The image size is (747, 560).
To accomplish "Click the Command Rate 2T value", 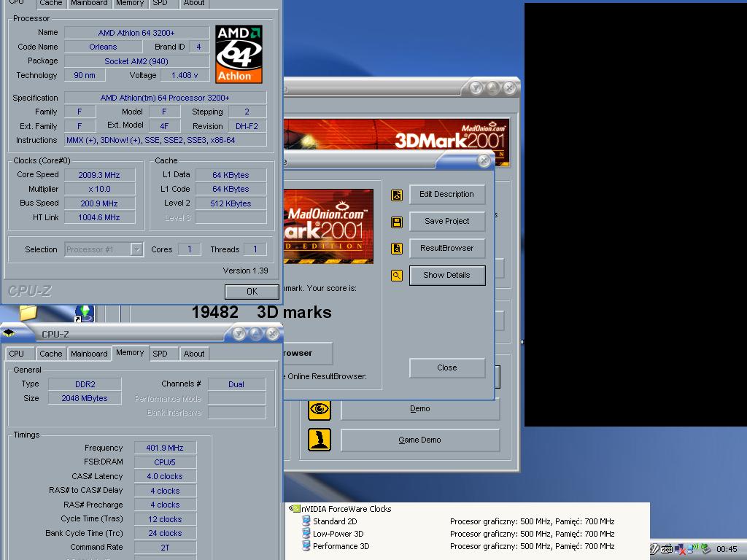I will point(165,548).
